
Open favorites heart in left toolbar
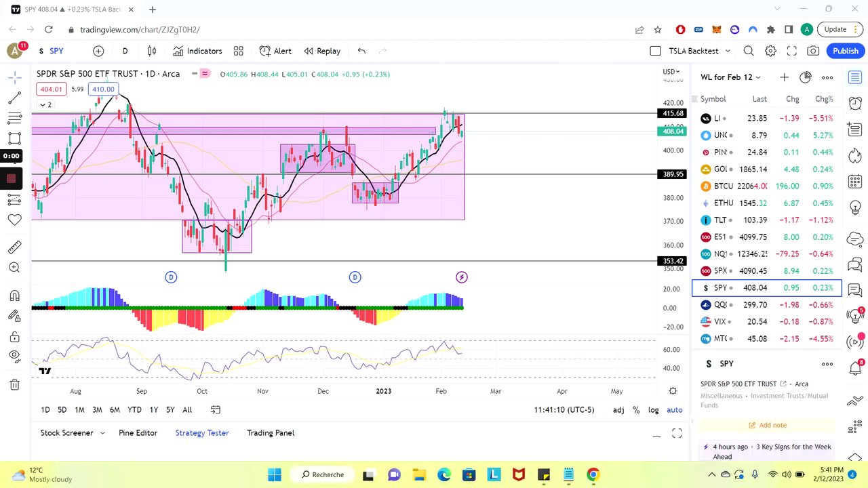[x=14, y=220]
